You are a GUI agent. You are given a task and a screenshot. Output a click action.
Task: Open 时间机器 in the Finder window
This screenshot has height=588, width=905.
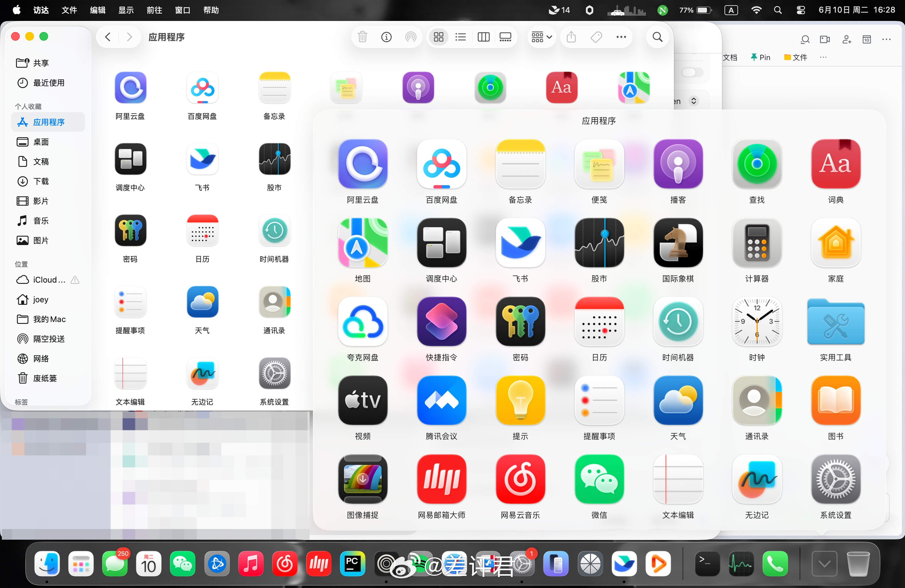(x=274, y=230)
